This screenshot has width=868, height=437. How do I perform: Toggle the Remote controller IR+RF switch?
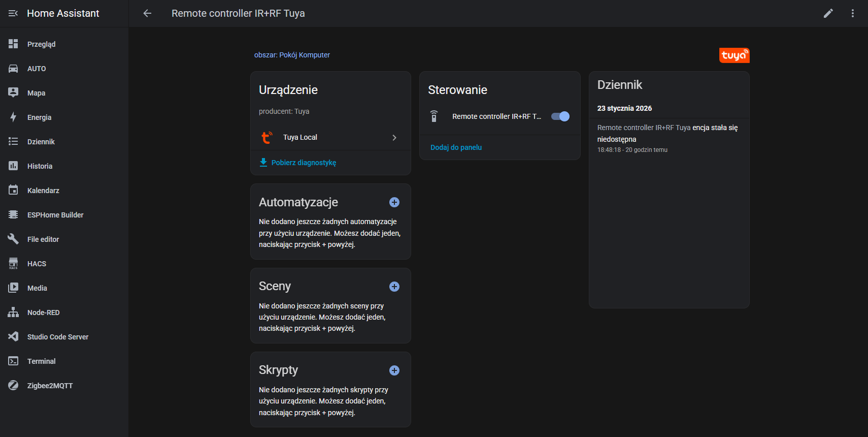560,116
